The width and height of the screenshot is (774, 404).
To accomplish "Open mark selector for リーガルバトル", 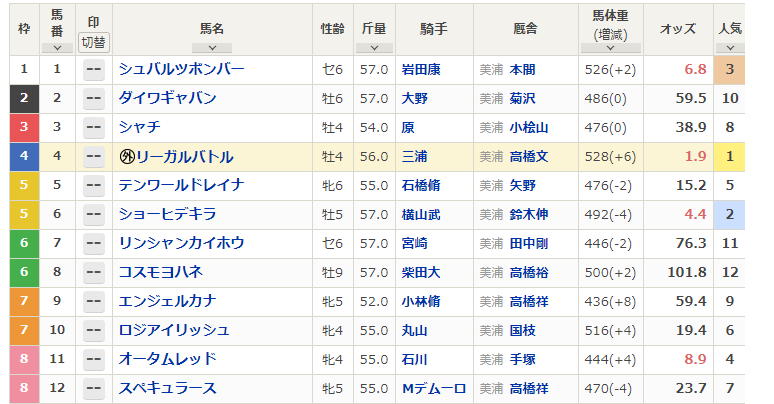I will pyautogui.click(x=93, y=157).
